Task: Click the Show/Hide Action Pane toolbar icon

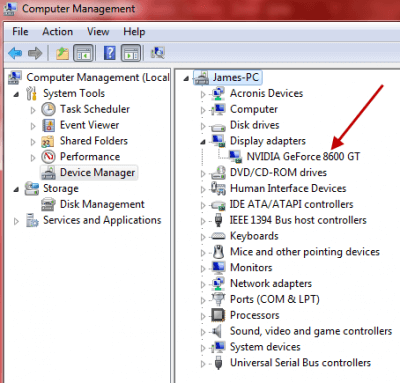Action: tap(131, 53)
